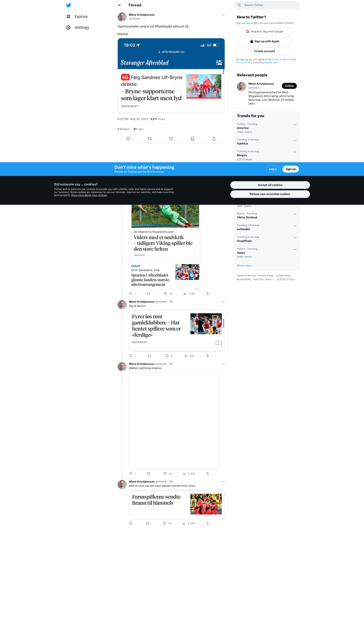Open more options on 'Målfest' tweet
Viewport: 364px width, 636px height.
(223, 364)
